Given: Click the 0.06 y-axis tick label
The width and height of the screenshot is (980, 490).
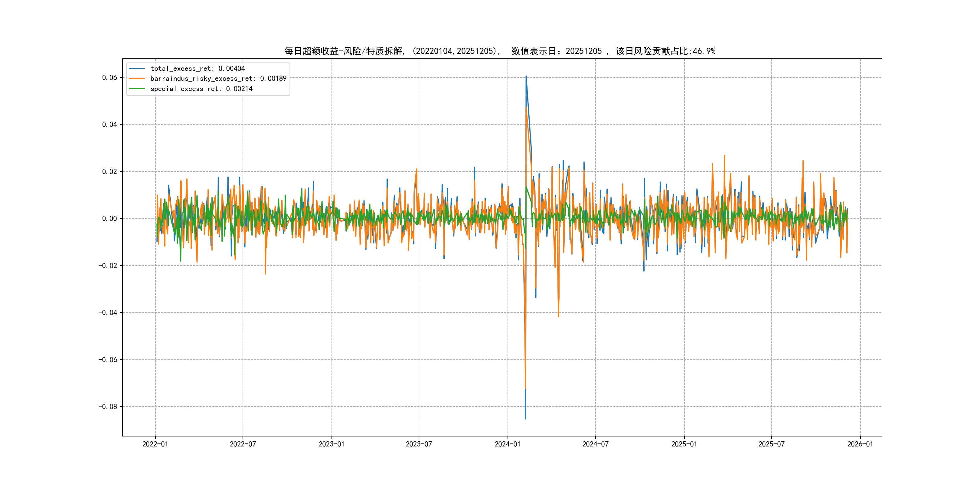Looking at the screenshot, I should click(x=109, y=78).
